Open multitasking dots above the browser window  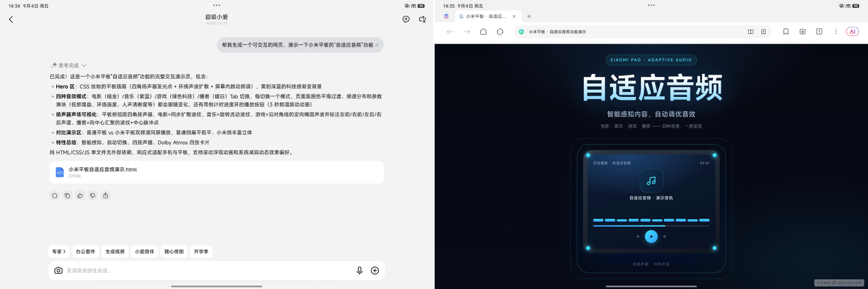click(x=651, y=5)
